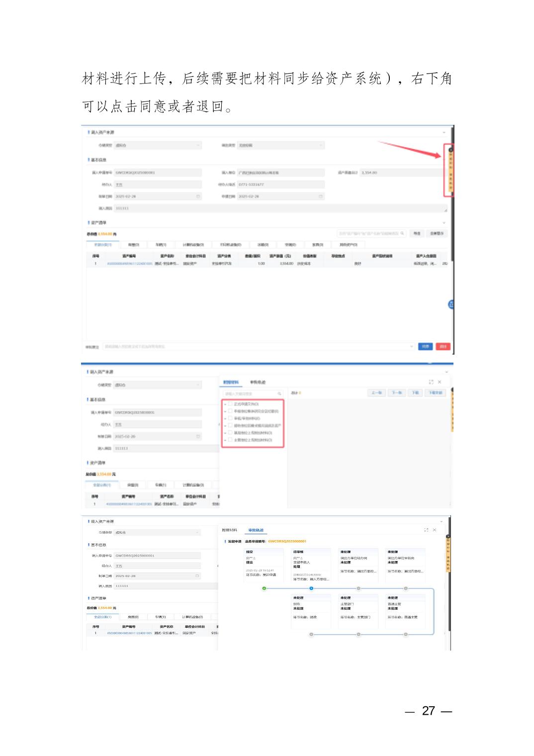Image resolution: width=534 pixels, height=756 pixels.
Task: Close the 附报材料 panel with the X icon
Action: 440,382
